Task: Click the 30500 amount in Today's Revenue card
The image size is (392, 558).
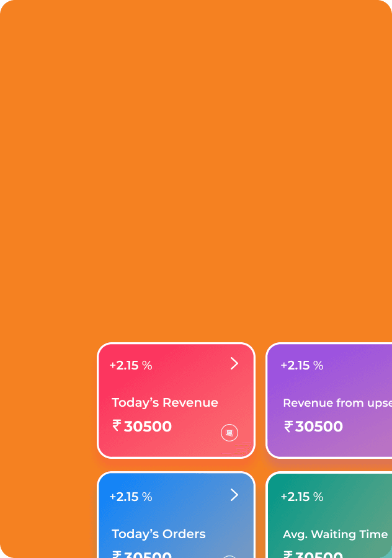Action: pyautogui.click(x=148, y=427)
